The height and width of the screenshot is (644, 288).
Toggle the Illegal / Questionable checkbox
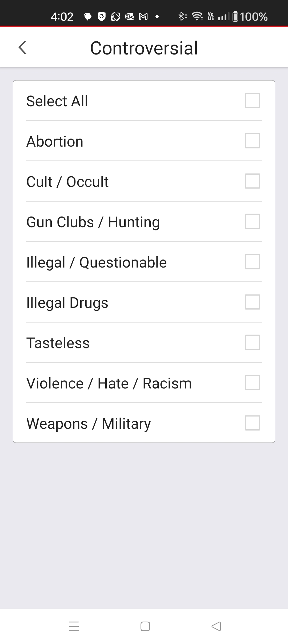252,262
